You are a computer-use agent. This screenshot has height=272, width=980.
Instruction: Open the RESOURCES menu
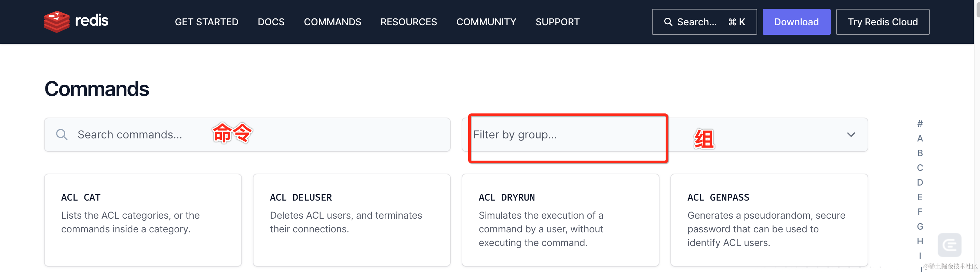pyautogui.click(x=409, y=22)
